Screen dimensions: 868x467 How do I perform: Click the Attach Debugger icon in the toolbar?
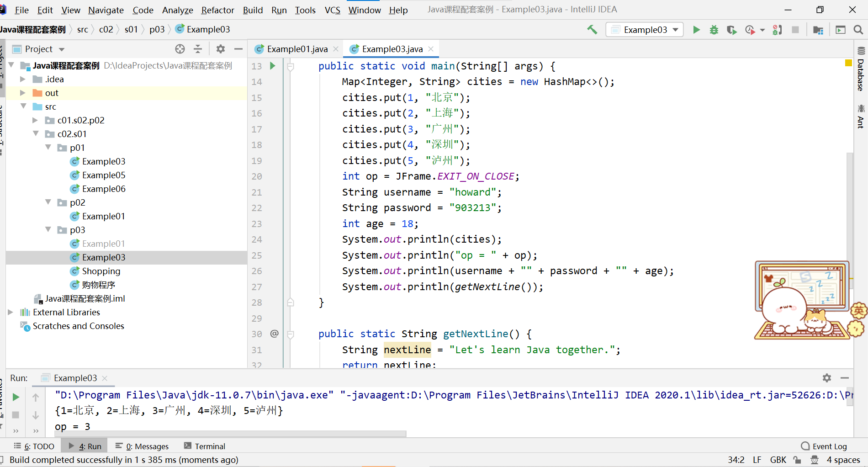pyautogui.click(x=777, y=30)
